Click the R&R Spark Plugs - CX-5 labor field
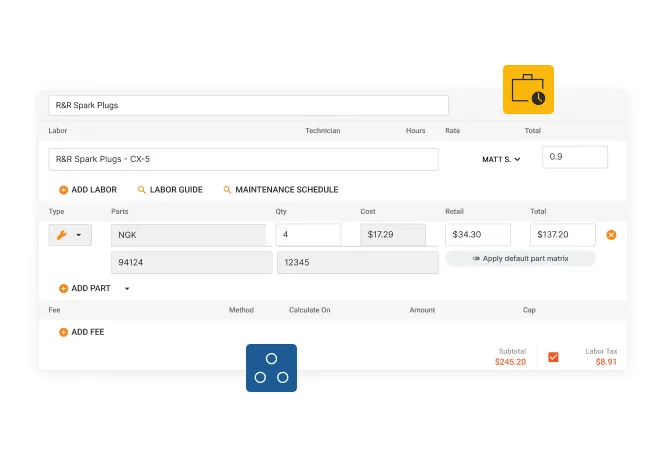The image size is (667, 458). pyautogui.click(x=243, y=159)
